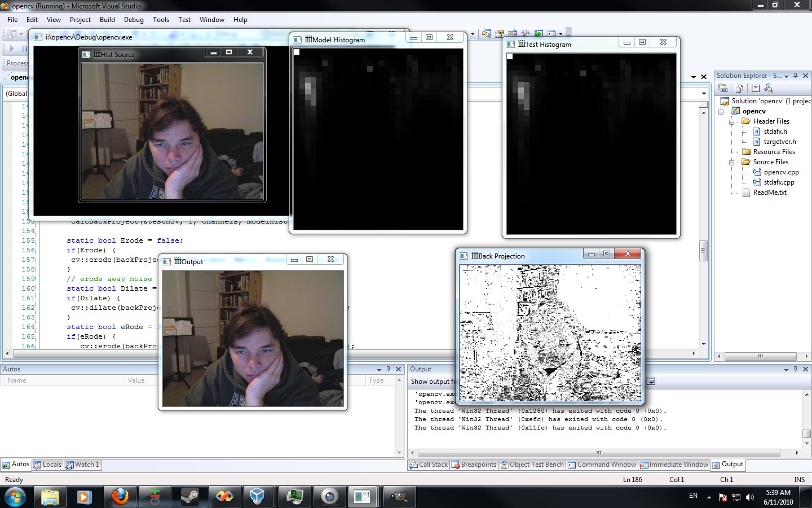
Task: Open Output panel window position dropdown
Action: click(x=786, y=369)
